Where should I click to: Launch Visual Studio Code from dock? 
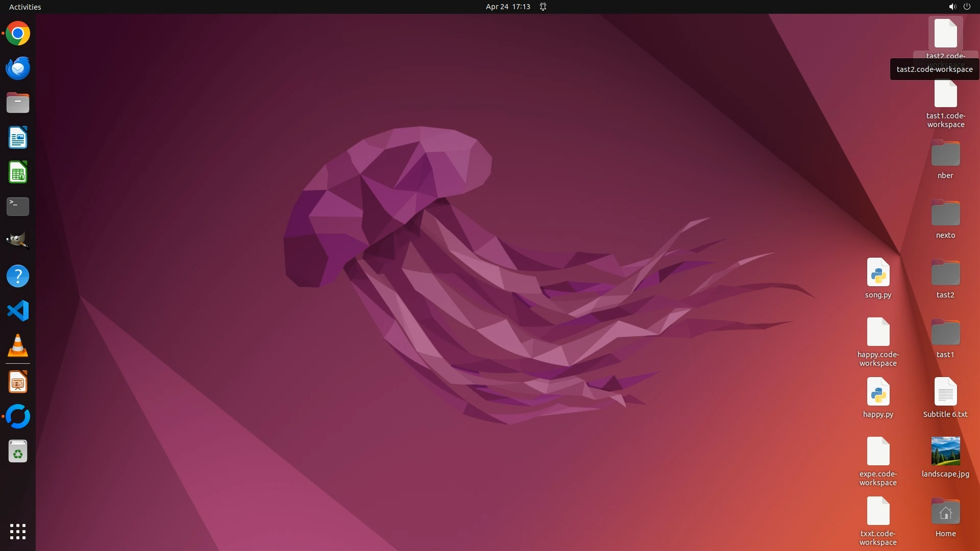(x=18, y=311)
